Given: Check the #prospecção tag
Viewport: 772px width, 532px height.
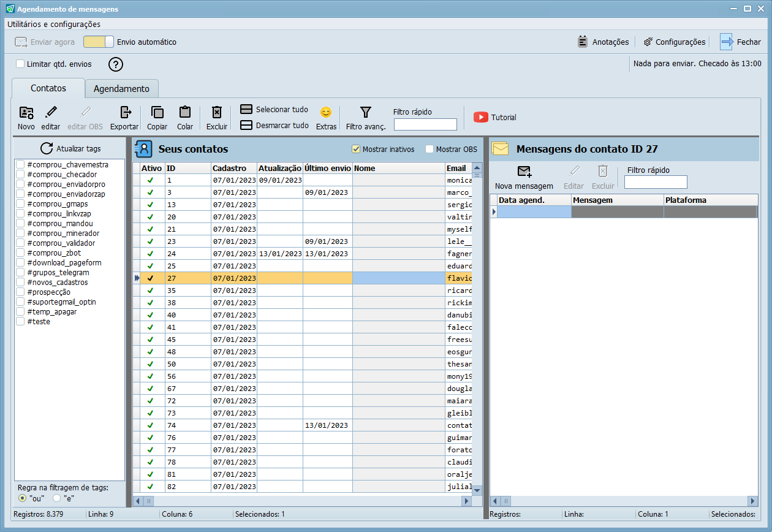Looking at the screenshot, I should pos(20,292).
